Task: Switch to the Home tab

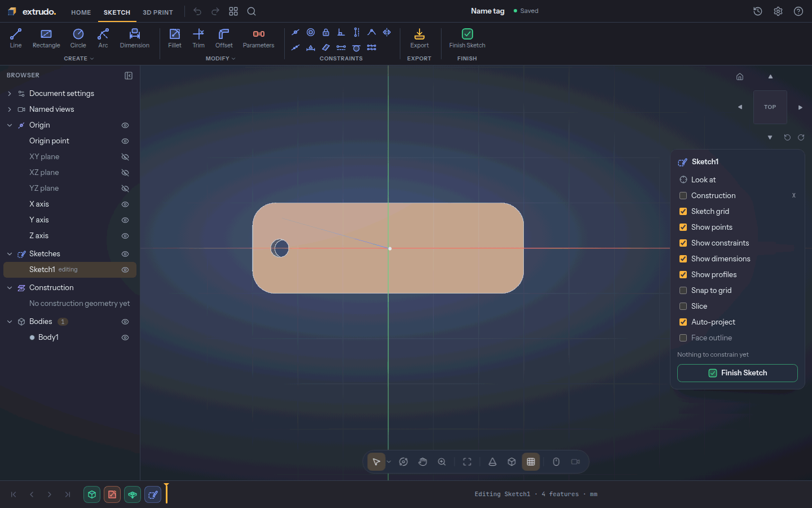Action: click(x=81, y=12)
